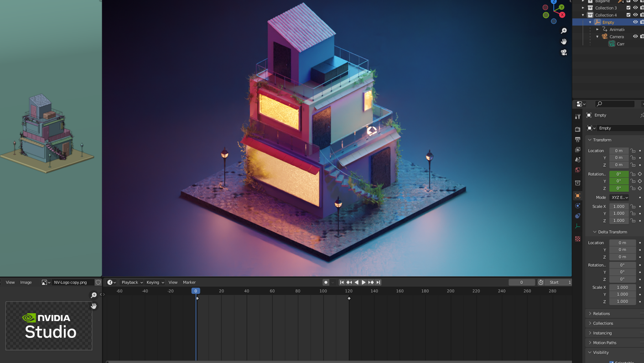This screenshot has width=644, height=363.
Task: Toggle lock for Rotation X
Action: pyautogui.click(x=633, y=174)
